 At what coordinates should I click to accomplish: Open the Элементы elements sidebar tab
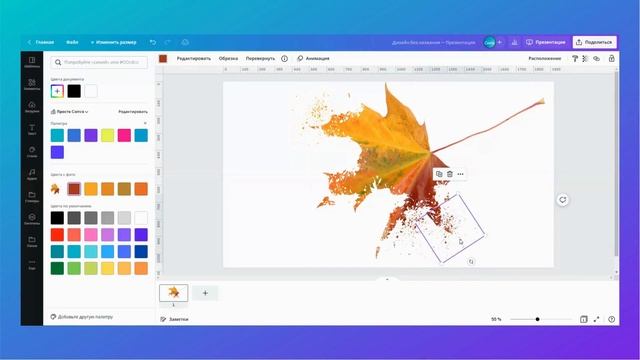[32, 84]
